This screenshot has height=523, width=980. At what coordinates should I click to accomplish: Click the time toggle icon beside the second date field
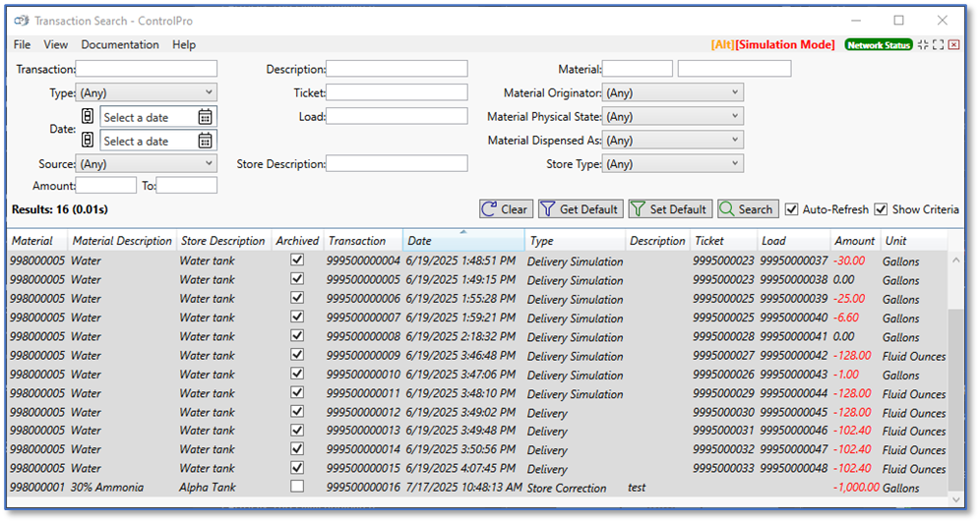click(87, 141)
